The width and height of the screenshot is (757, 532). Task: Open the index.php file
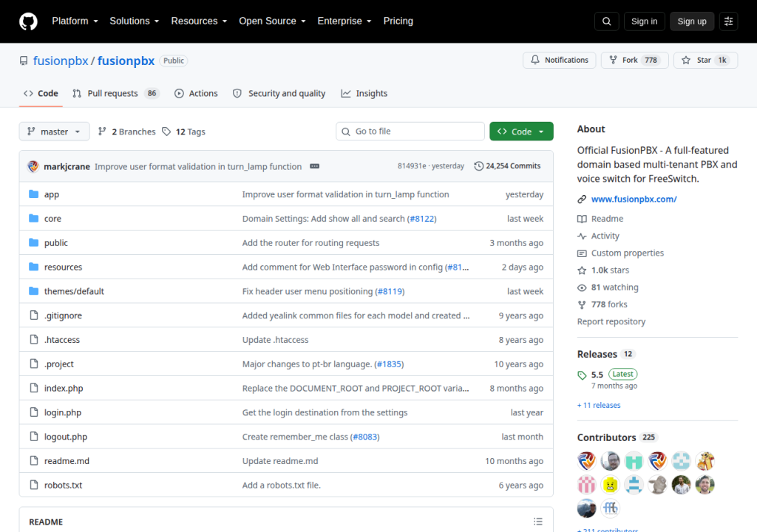click(x=64, y=388)
